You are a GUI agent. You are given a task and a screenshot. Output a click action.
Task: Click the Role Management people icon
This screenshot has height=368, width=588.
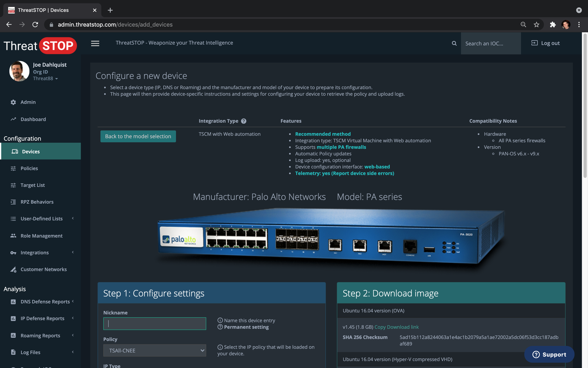click(x=13, y=236)
